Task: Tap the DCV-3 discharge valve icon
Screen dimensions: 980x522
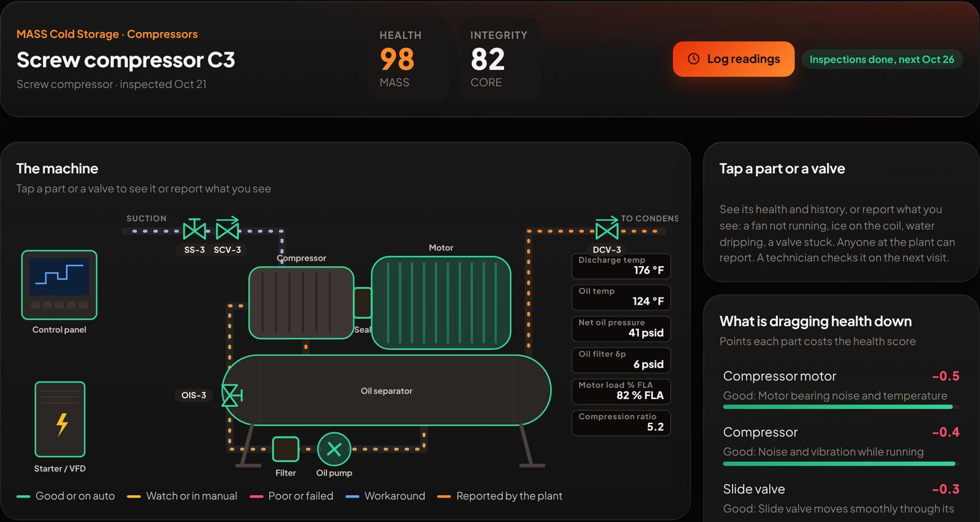Action: click(x=607, y=229)
